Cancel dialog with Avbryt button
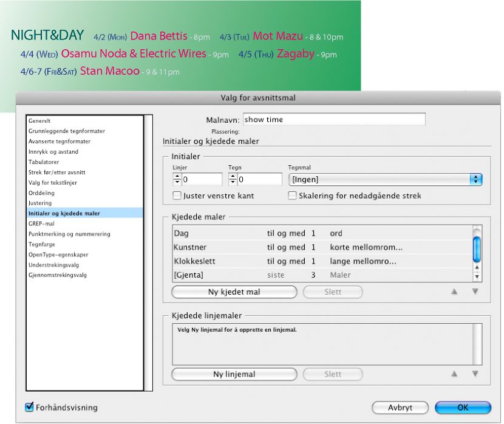The height and width of the screenshot is (424, 504). (400, 407)
